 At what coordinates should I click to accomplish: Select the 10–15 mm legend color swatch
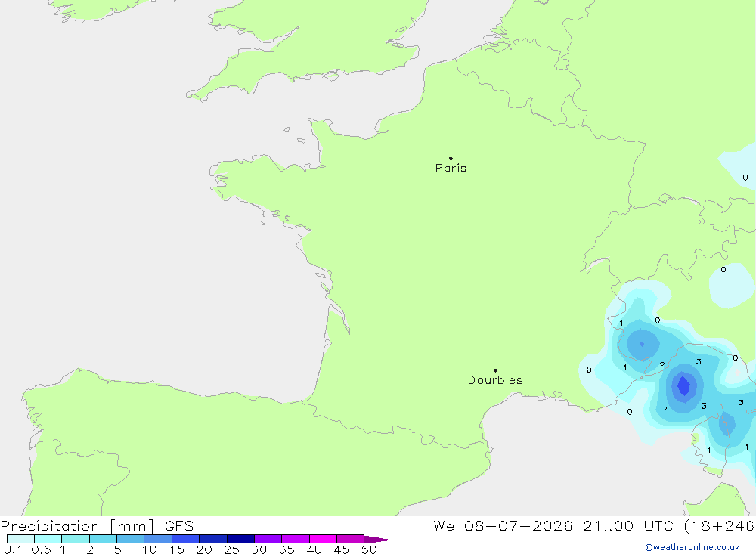[158, 539]
